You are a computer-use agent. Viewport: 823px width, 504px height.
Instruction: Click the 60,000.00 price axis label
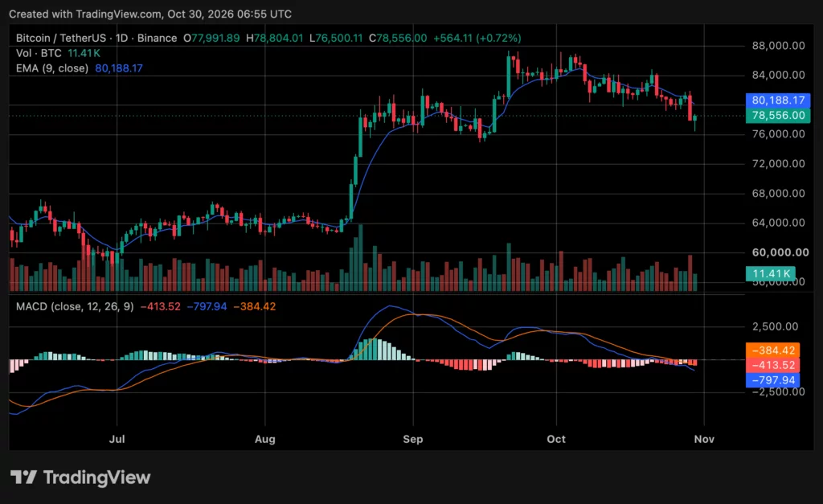780,252
